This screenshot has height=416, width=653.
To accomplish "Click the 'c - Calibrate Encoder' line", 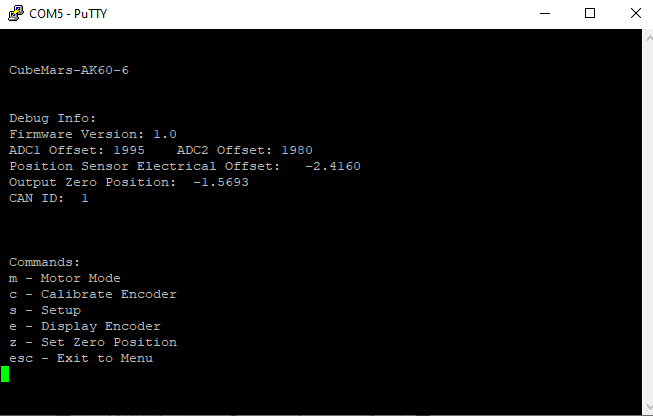I will [93, 294].
